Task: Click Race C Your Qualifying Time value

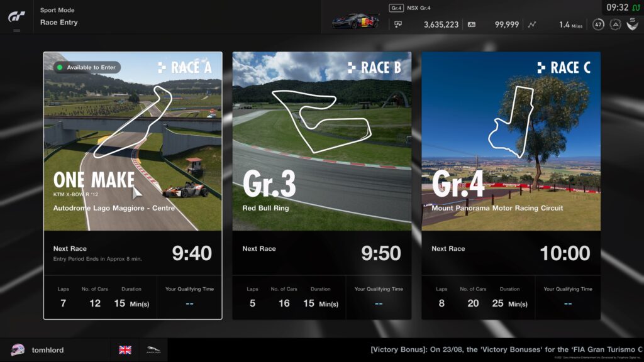Action: (568, 304)
